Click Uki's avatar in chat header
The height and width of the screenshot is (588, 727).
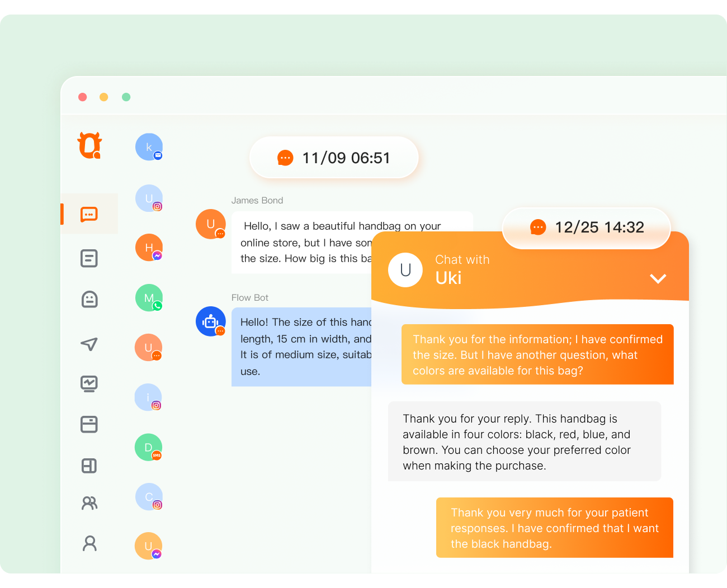[x=405, y=270]
